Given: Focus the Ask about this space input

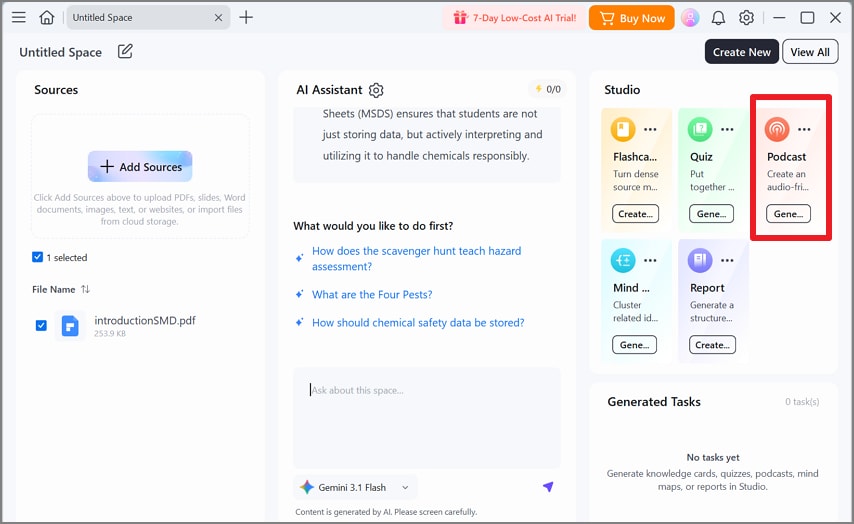Looking at the screenshot, I should point(426,417).
